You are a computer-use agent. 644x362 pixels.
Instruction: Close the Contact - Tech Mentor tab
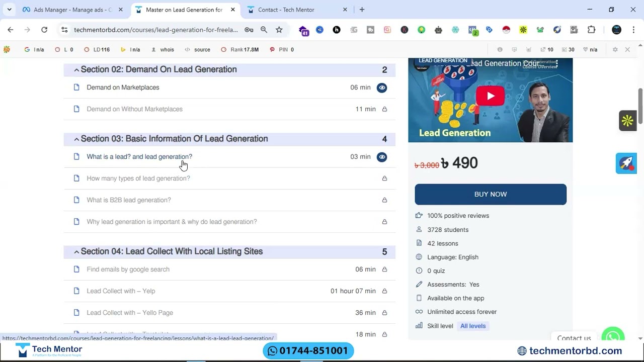345,10
